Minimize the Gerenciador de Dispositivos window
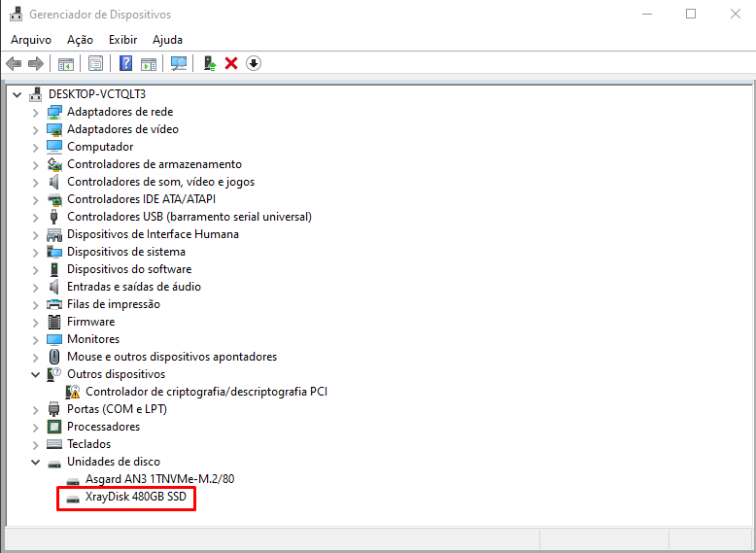The image size is (756, 553). 647,14
